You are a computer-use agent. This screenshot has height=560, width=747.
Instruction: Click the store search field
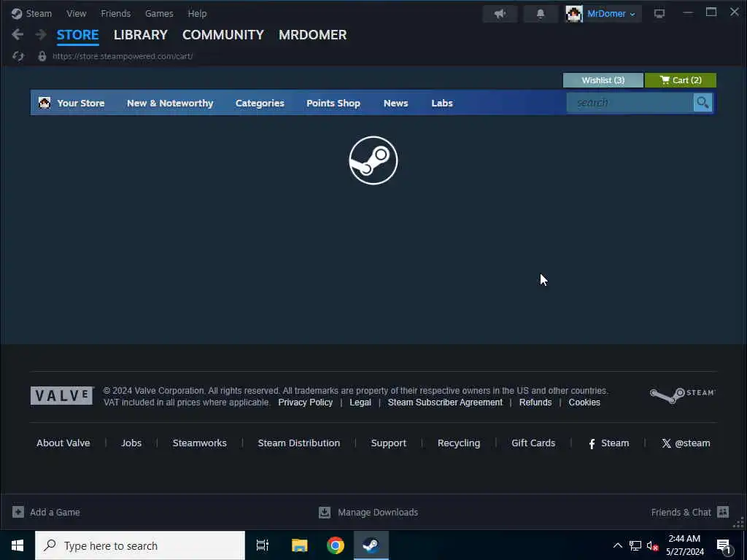630,102
